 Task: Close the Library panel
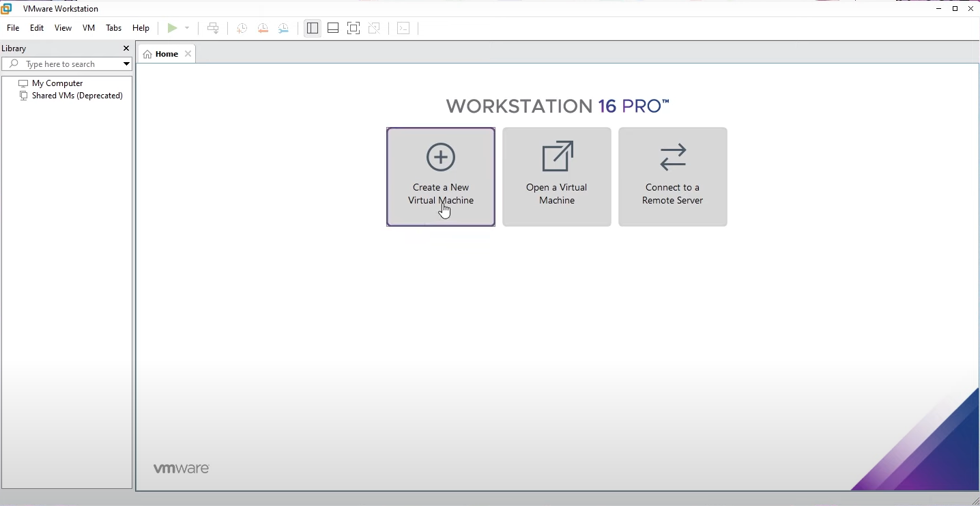126,48
